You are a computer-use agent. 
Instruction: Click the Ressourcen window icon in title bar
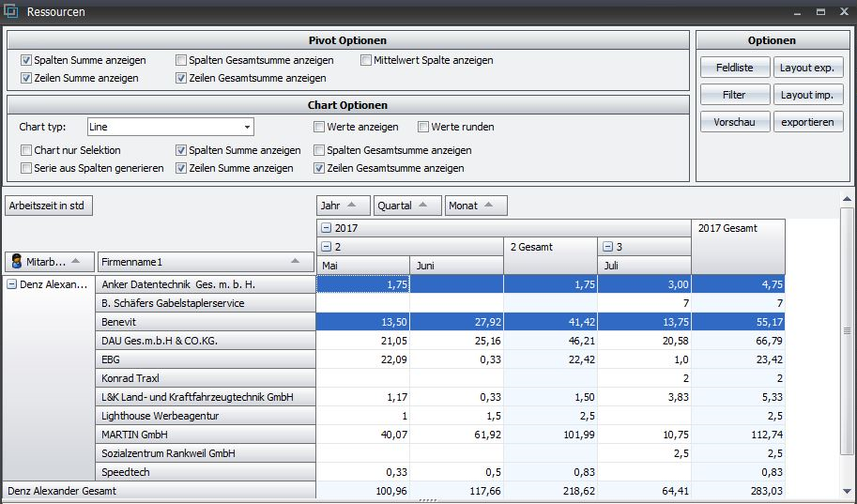coord(11,12)
